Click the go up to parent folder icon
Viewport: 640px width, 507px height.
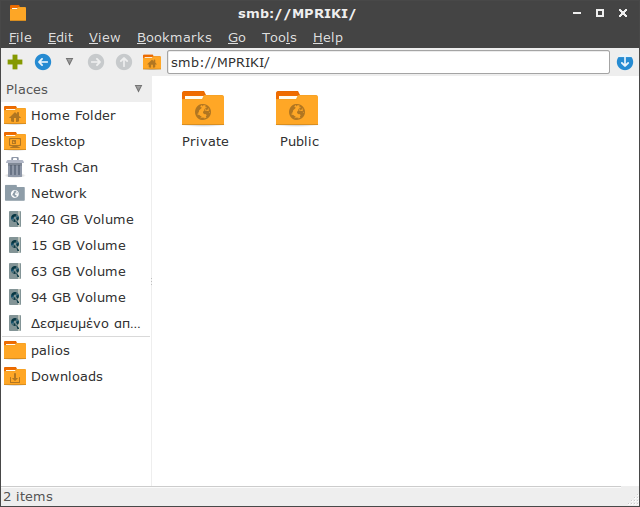point(124,62)
